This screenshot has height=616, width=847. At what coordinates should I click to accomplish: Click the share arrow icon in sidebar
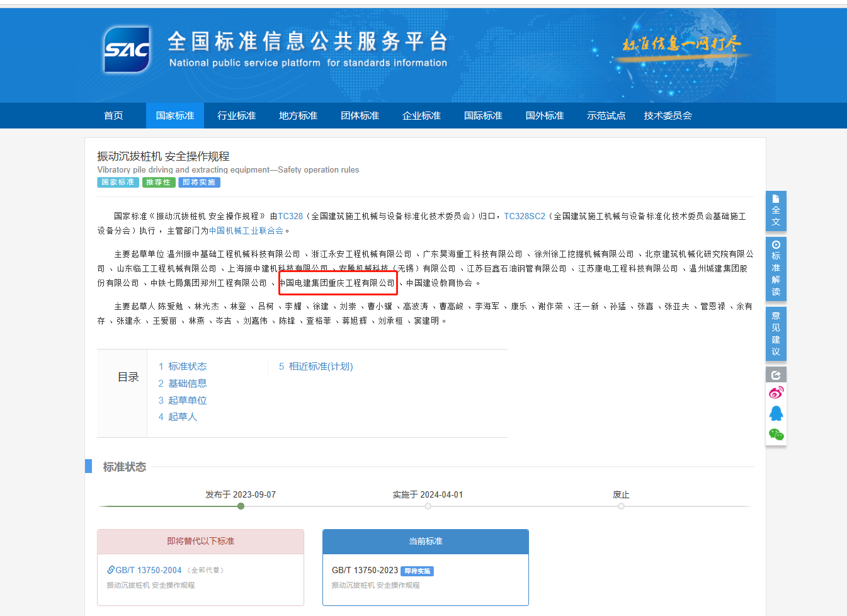click(776, 375)
